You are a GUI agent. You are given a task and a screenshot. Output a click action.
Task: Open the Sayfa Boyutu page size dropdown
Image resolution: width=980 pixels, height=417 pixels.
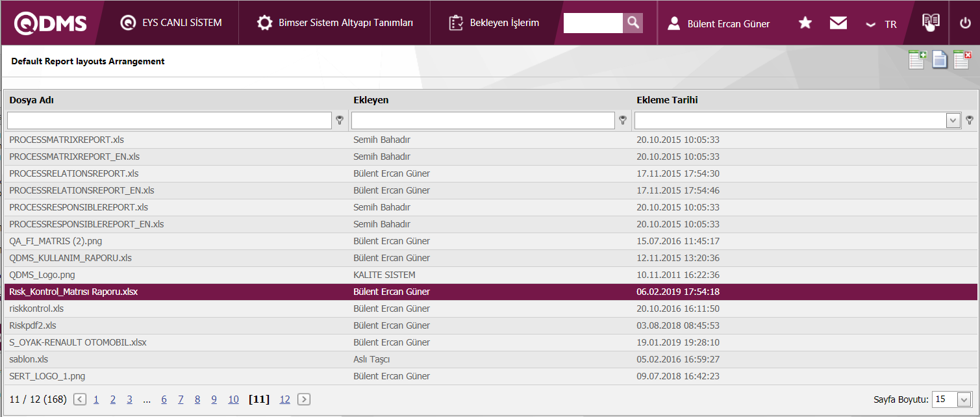coord(964,399)
